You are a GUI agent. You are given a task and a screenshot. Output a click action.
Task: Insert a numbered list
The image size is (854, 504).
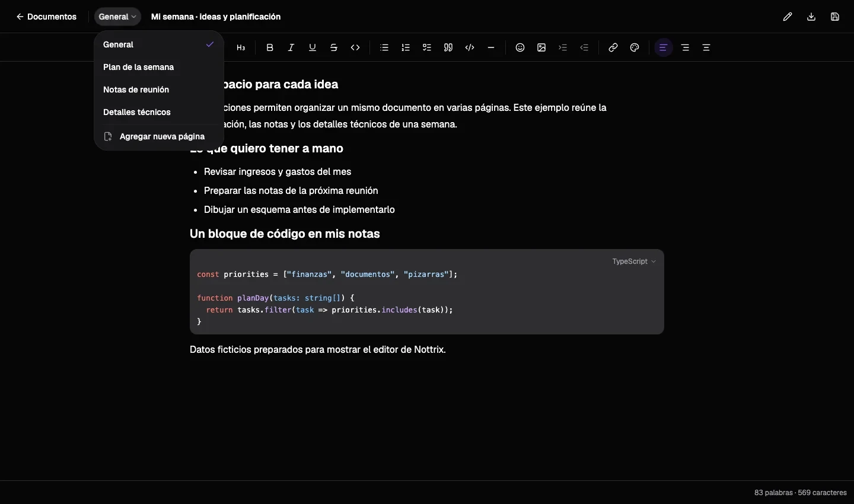click(406, 47)
